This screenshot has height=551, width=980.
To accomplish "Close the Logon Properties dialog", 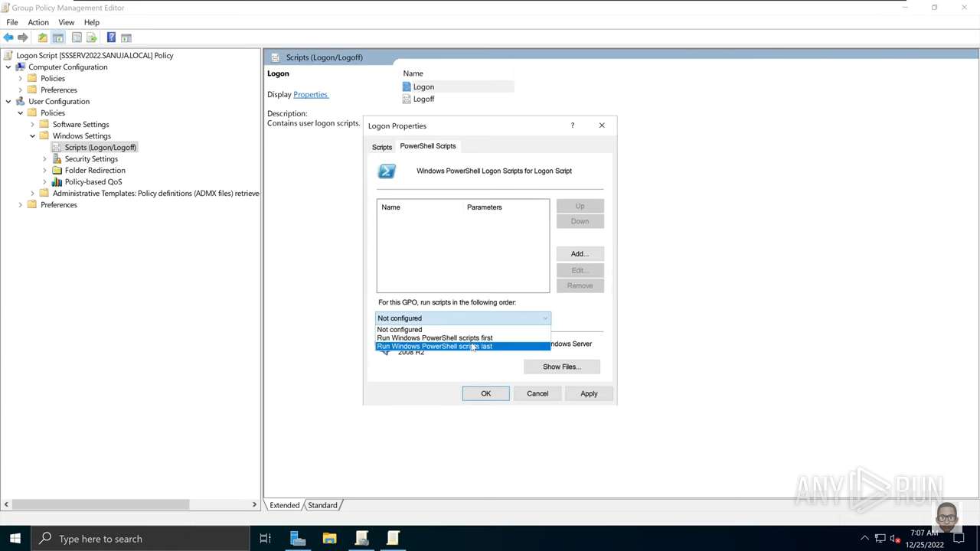I will coord(602,126).
